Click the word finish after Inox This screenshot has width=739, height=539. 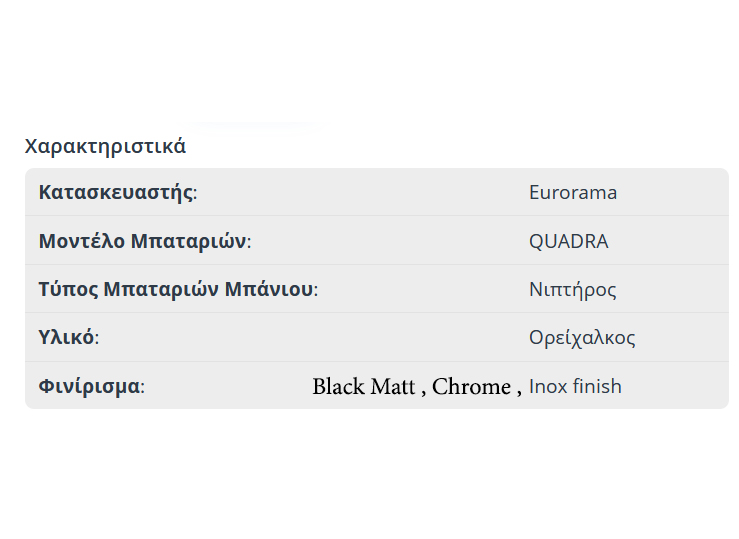click(x=597, y=386)
